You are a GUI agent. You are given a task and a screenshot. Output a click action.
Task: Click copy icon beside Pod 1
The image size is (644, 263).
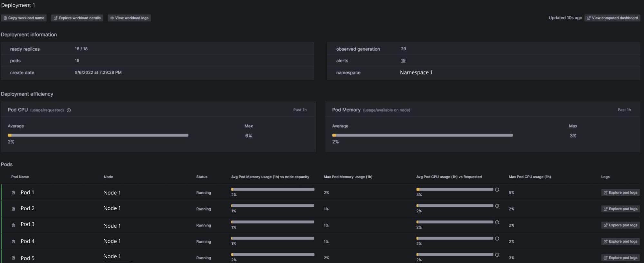tap(13, 193)
